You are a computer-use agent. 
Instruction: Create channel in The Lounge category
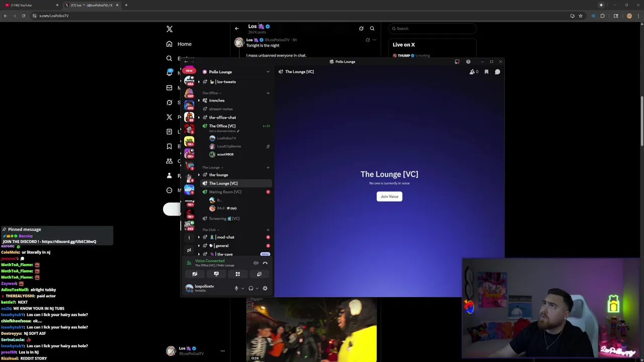(268, 167)
